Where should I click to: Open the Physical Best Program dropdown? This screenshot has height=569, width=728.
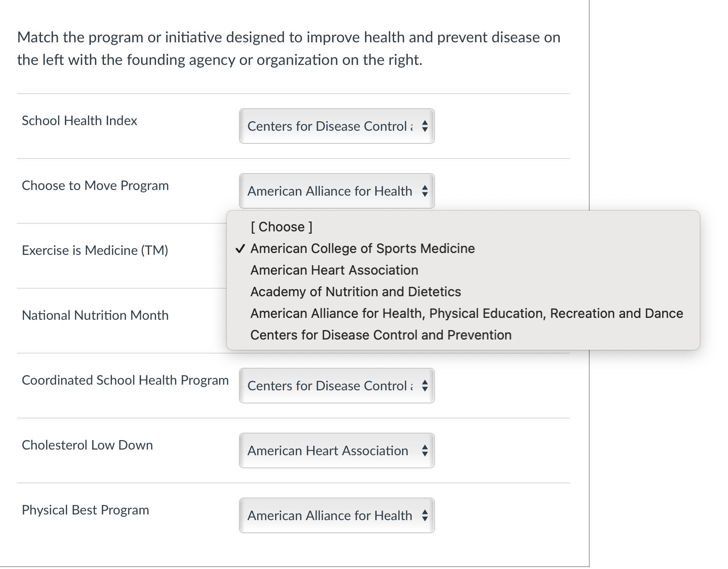point(336,515)
